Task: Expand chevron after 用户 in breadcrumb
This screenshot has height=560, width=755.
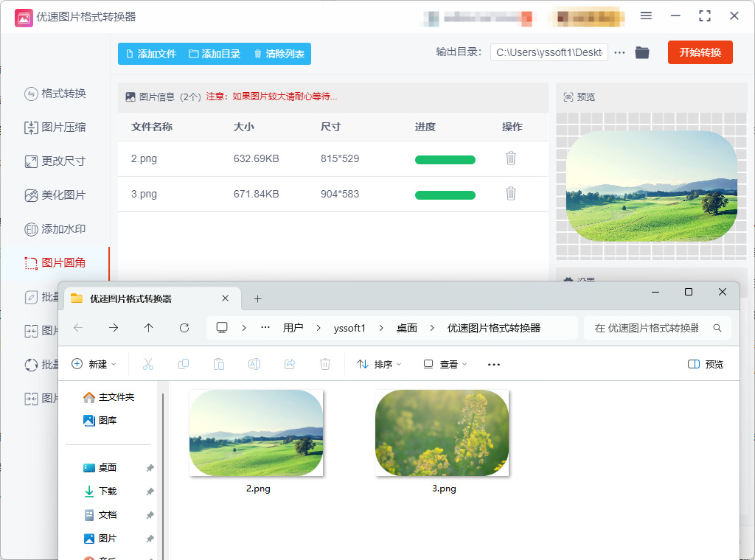Action: (x=319, y=328)
